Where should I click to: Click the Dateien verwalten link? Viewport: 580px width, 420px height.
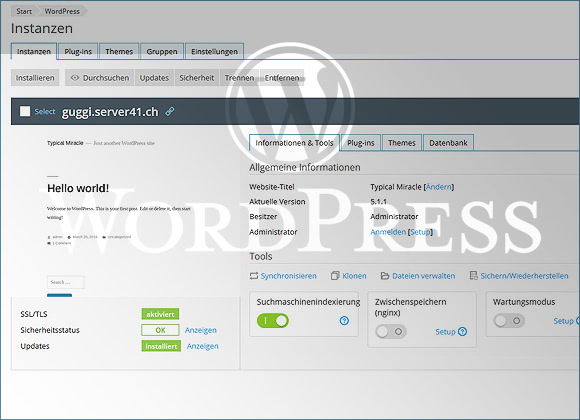[424, 276]
